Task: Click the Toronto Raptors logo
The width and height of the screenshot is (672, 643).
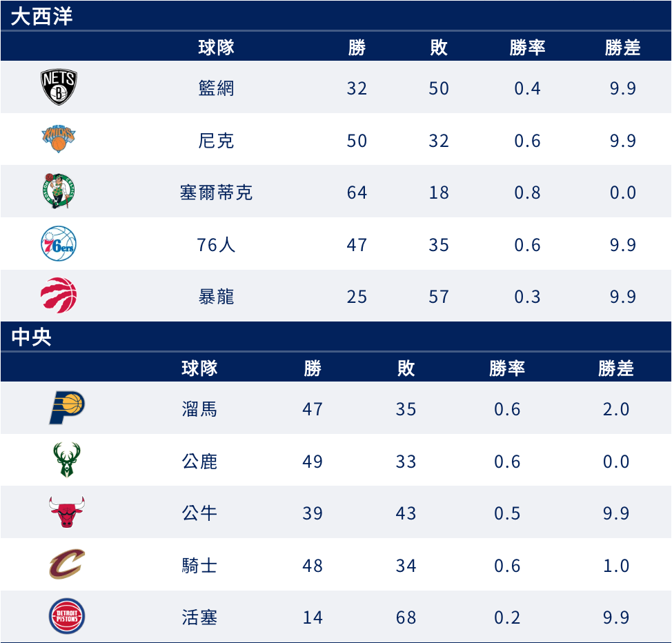Action: click(59, 295)
